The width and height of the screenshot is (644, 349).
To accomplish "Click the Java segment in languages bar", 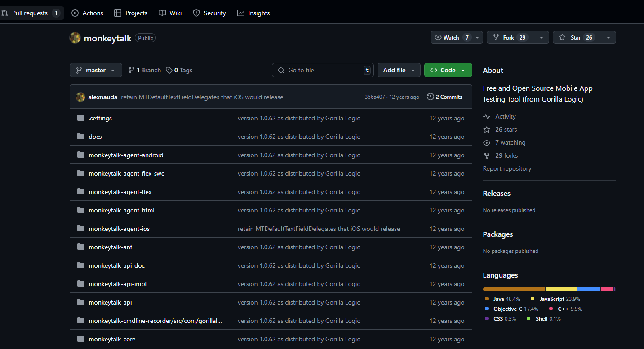I will (x=514, y=289).
